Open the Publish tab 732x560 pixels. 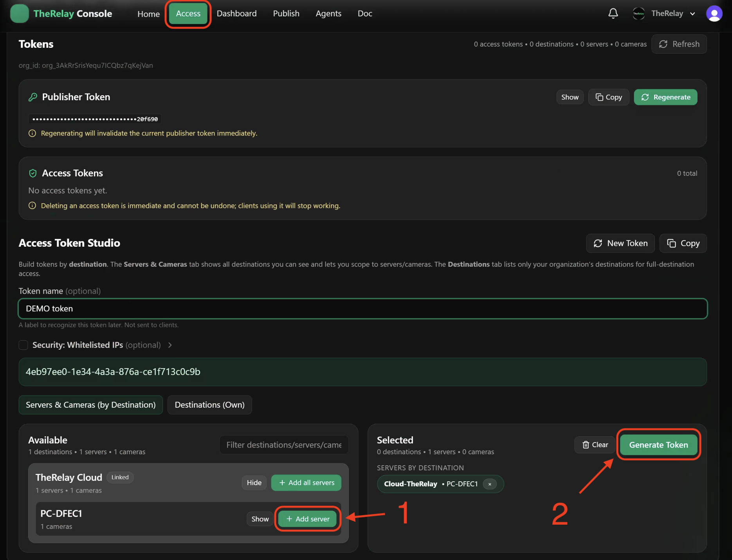(x=286, y=13)
